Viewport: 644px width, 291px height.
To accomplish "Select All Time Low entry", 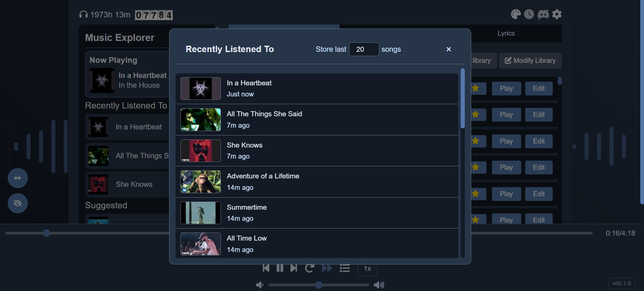I will [317, 244].
